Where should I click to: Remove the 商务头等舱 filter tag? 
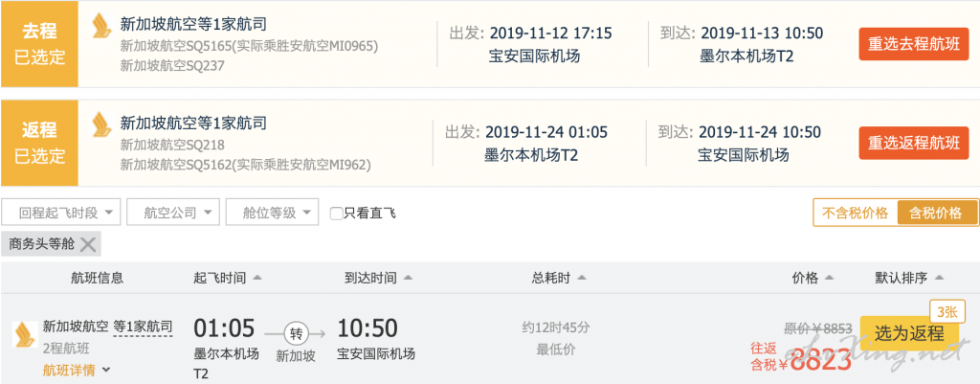click(88, 244)
